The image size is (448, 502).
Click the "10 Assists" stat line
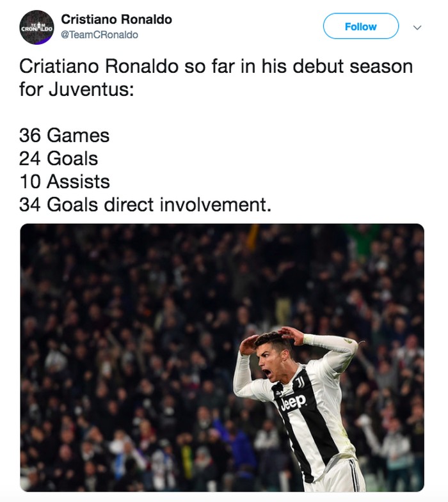[x=64, y=182]
